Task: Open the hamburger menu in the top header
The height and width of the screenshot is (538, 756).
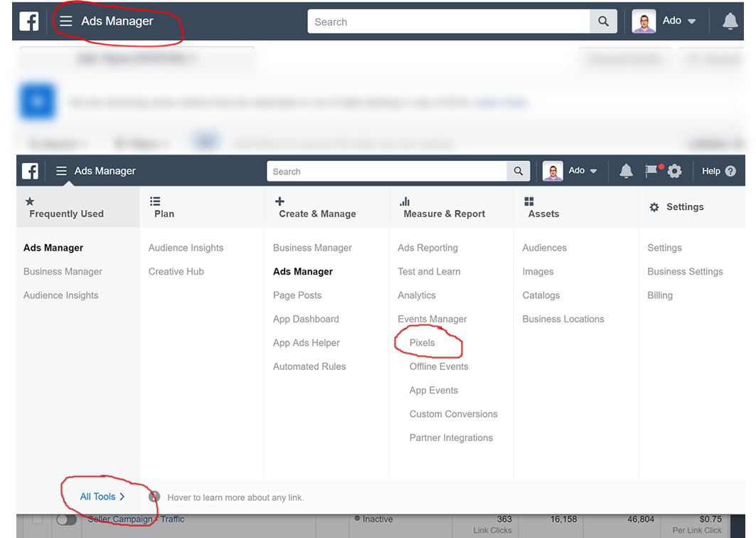Action: (65, 21)
